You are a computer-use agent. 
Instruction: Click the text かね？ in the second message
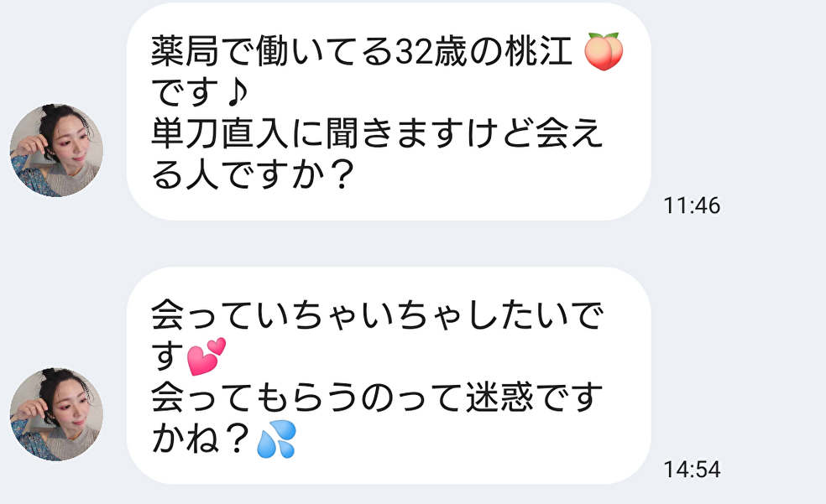(201, 439)
